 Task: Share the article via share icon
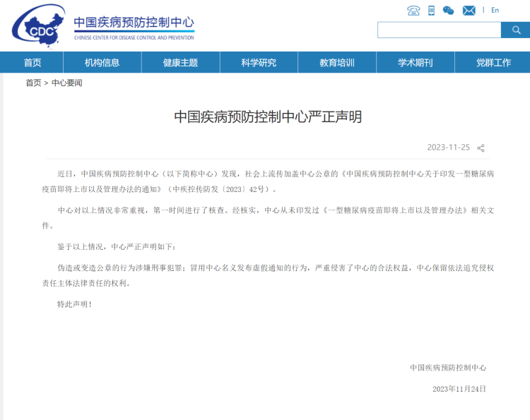(481, 148)
